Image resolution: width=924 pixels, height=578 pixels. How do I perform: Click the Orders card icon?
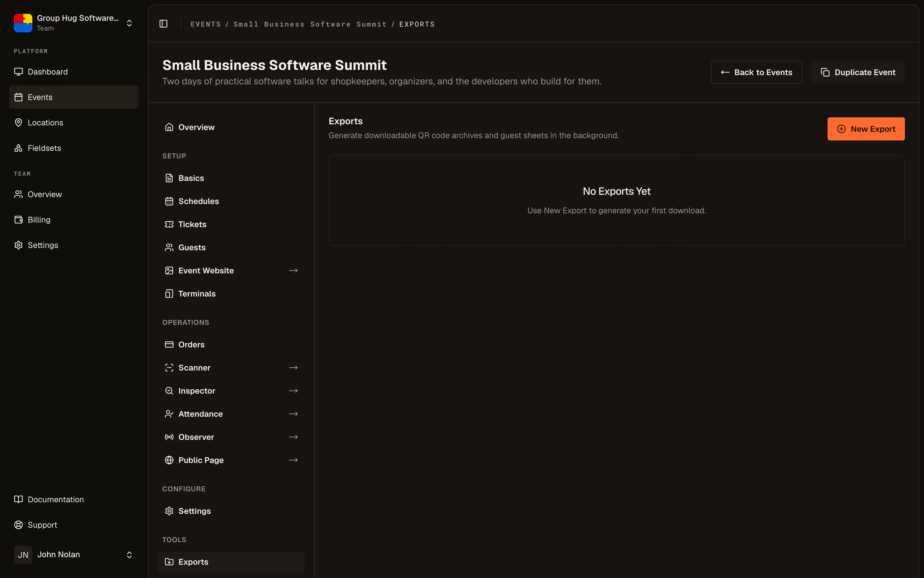(169, 344)
